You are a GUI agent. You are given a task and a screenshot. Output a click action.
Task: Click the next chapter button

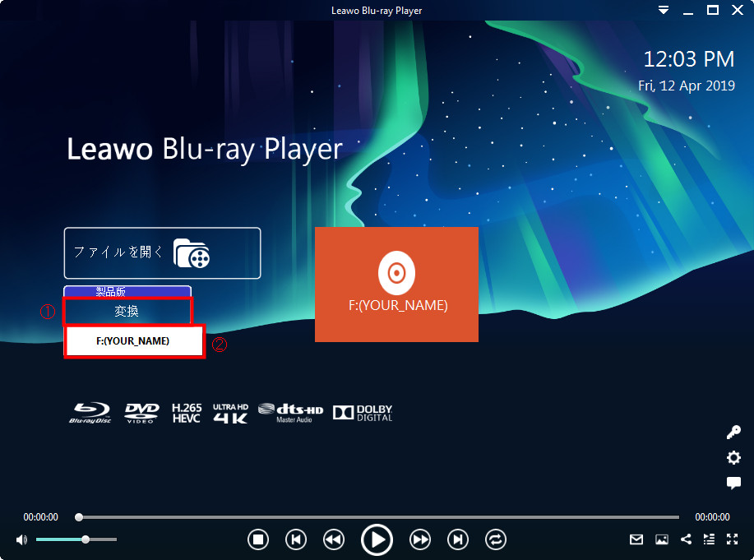(x=458, y=539)
